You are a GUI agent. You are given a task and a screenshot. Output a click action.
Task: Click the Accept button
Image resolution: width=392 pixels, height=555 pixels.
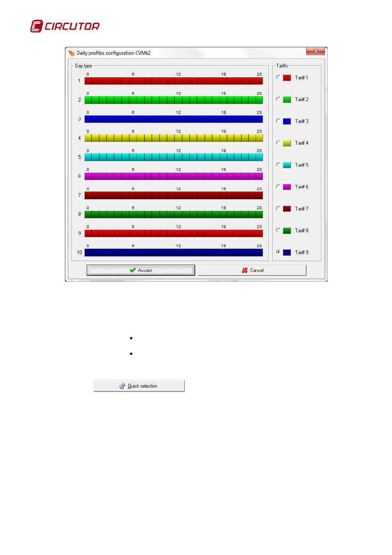click(x=141, y=270)
